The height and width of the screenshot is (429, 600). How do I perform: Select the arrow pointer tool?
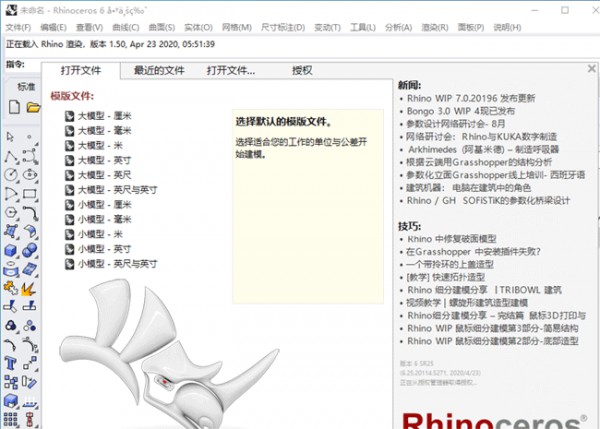[x=11, y=137]
